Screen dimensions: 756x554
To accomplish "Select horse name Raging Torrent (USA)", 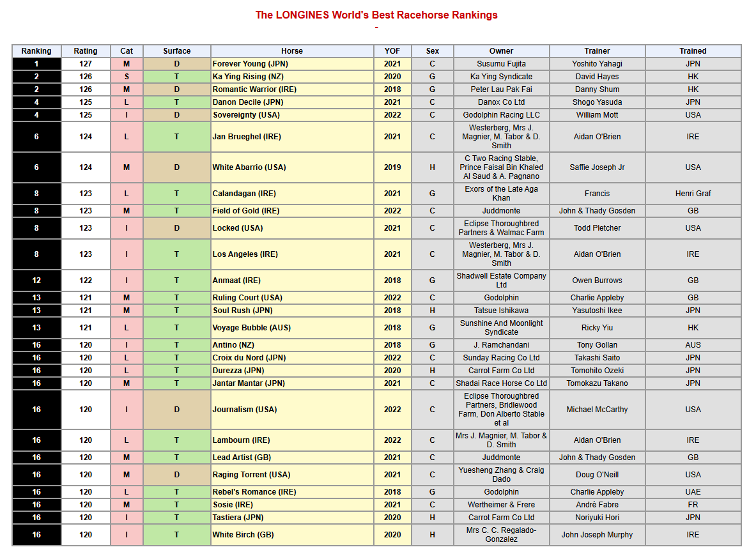I will click(252, 475).
